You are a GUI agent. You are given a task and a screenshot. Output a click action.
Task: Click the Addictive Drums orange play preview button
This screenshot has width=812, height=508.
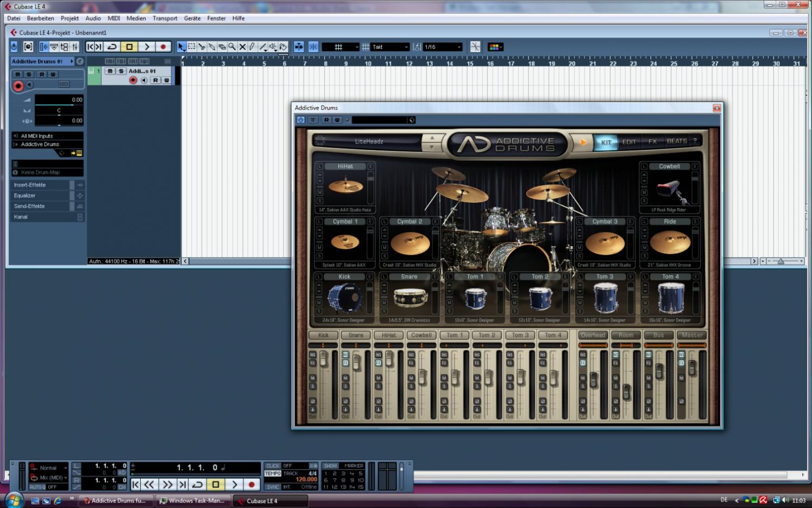click(583, 142)
